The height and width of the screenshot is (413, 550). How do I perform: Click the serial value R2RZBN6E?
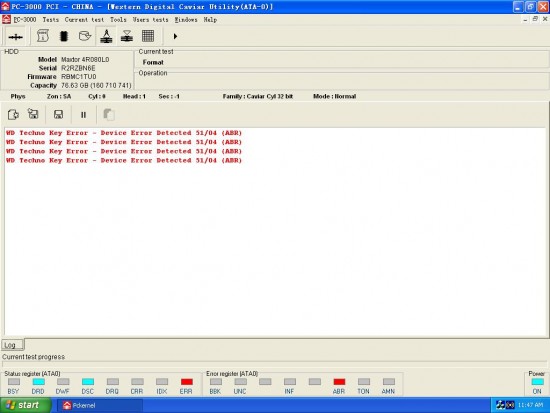(78, 68)
